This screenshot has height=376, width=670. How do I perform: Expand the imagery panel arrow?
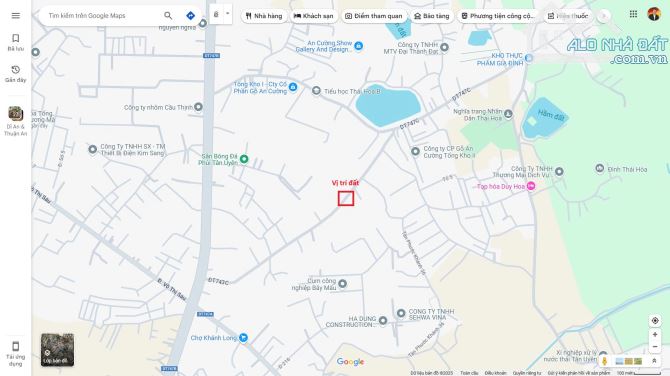(x=654, y=361)
